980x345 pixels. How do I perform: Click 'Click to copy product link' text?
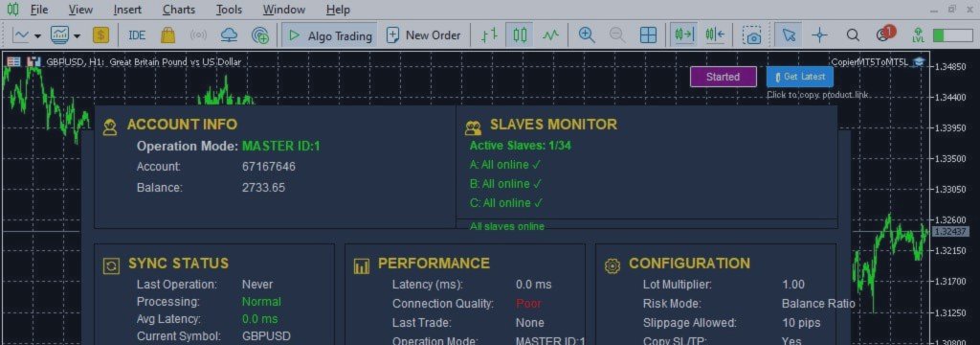pos(818,95)
